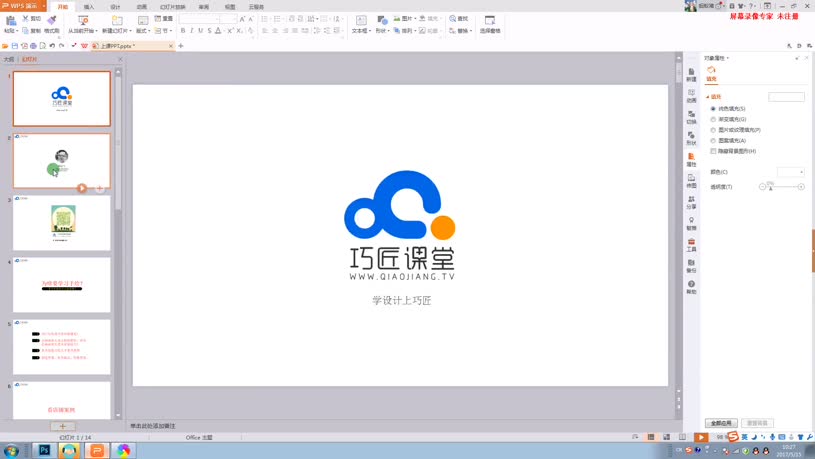
Task: Switch to slide sorter view in status bar
Action: click(666, 437)
